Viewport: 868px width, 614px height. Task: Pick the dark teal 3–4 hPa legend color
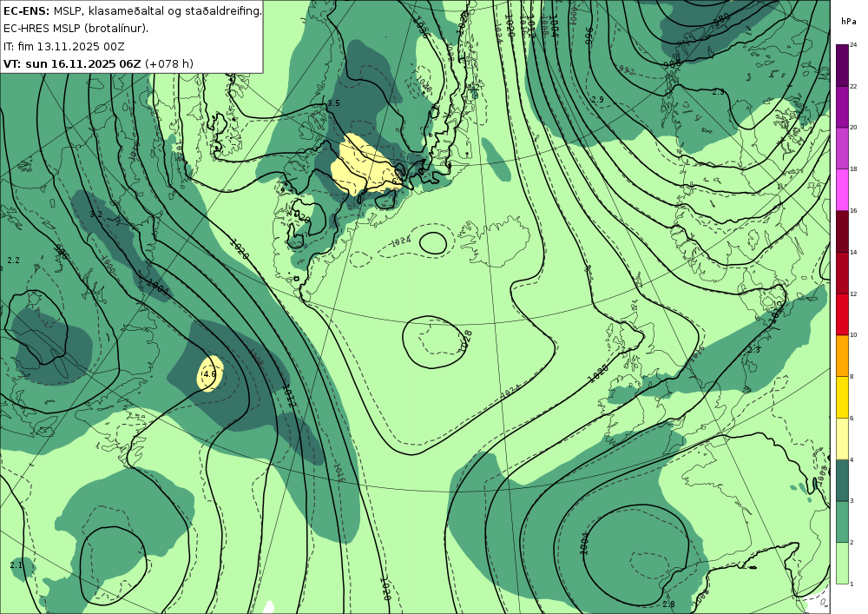(x=842, y=480)
